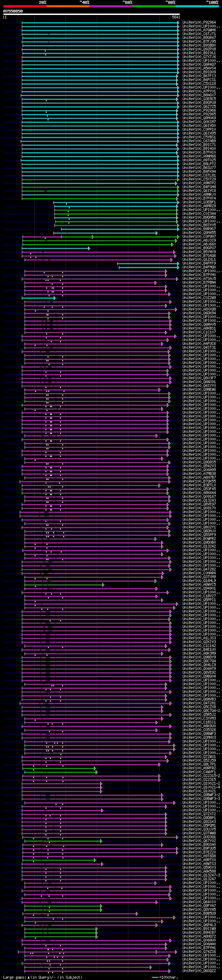Select the UniRef100_B8AGX7 entry
Viewport: 222px width, 980px height.
pos(199,95)
